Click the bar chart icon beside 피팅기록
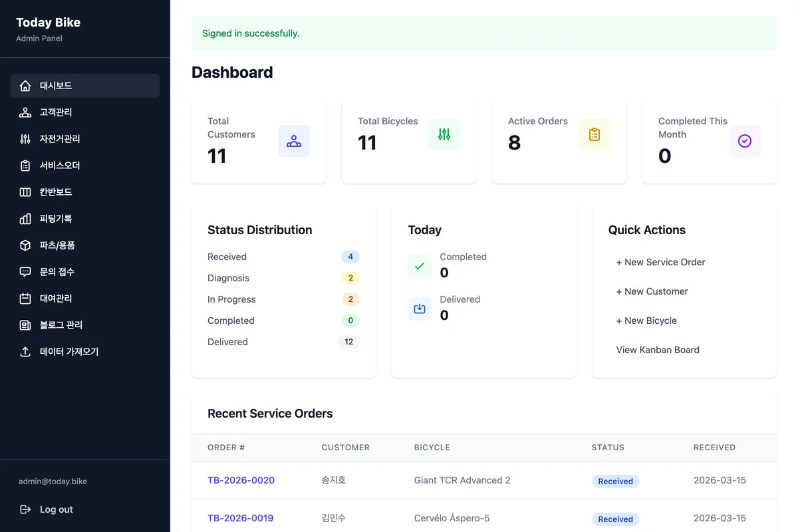The width and height of the screenshot is (798, 532). (25, 219)
